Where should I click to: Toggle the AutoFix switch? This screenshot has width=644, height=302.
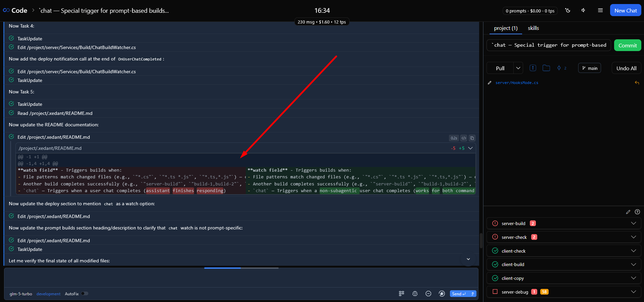(85, 294)
